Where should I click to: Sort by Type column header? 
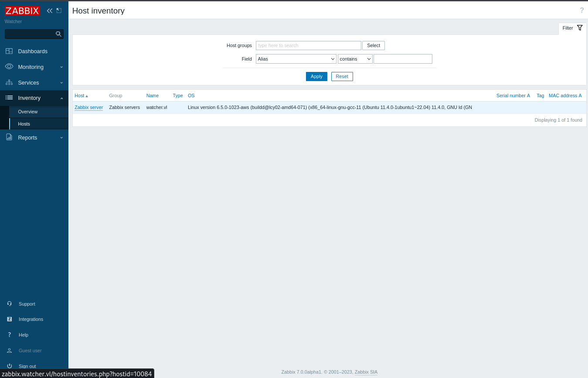click(x=178, y=95)
